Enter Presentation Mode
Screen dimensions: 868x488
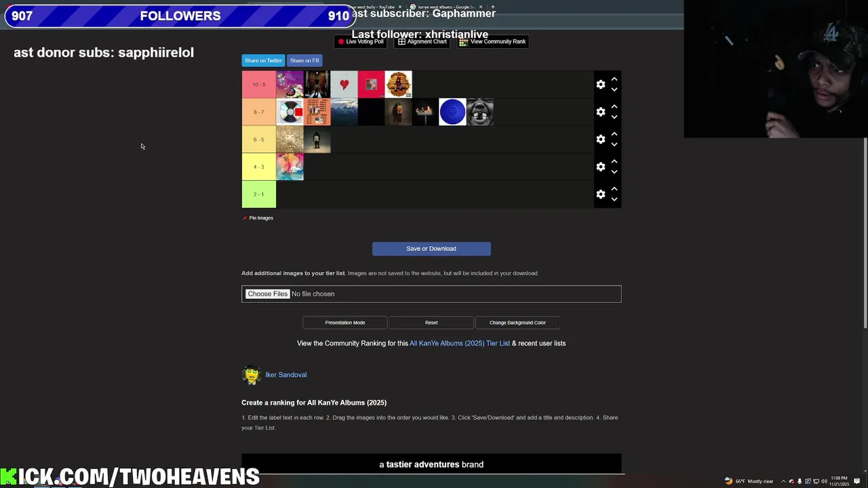345,323
